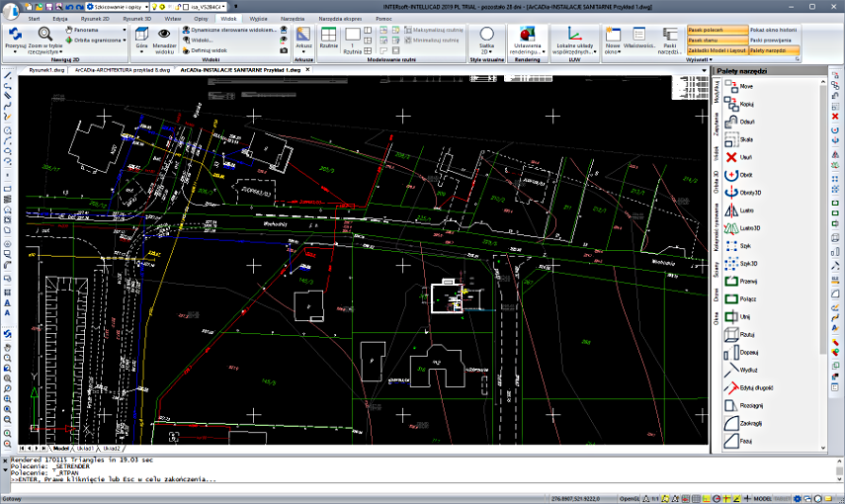Expand the Panorama dropdown arrow
Viewport: 845px width, 504px height.
[x=125, y=30]
